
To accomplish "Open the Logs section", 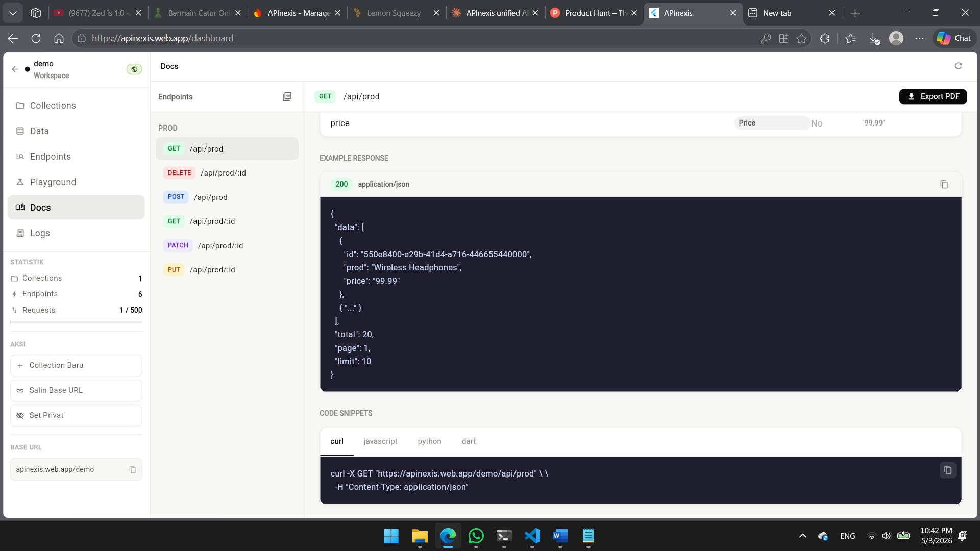I will pyautogui.click(x=76, y=233).
